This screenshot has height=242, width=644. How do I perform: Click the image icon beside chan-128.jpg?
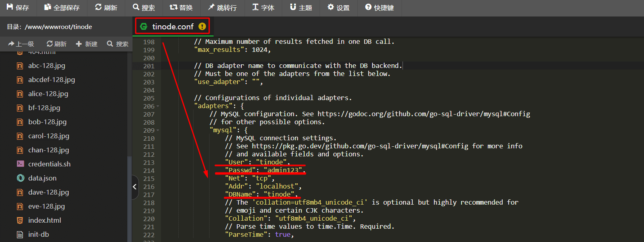pyautogui.click(x=20, y=150)
